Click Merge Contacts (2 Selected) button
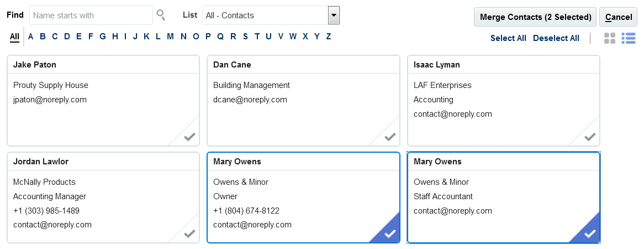644x249 pixels. point(535,17)
